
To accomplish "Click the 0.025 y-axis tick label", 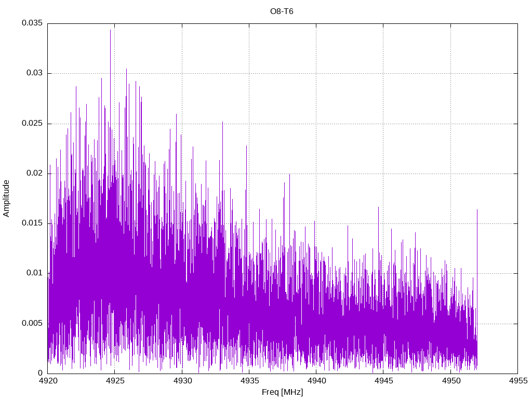I will point(32,124).
